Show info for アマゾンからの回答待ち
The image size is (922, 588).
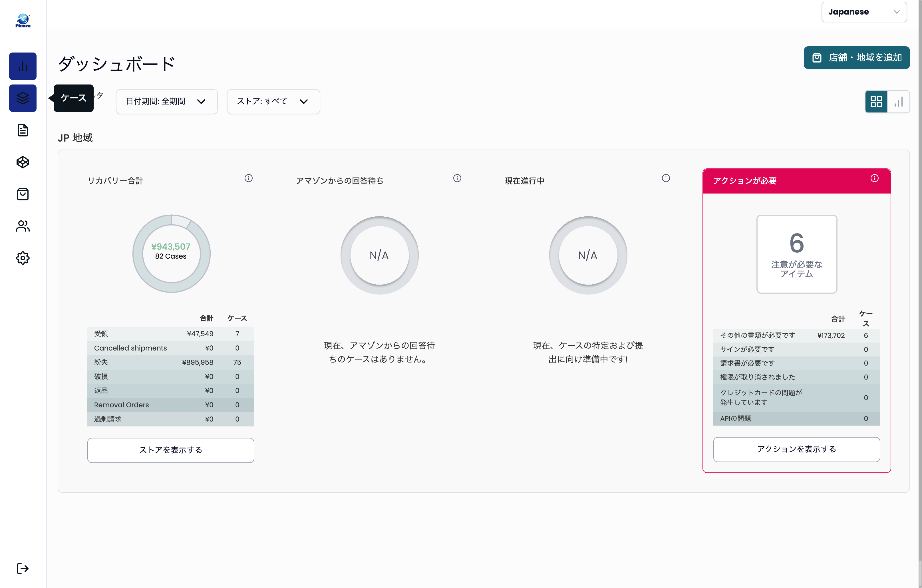click(x=457, y=178)
